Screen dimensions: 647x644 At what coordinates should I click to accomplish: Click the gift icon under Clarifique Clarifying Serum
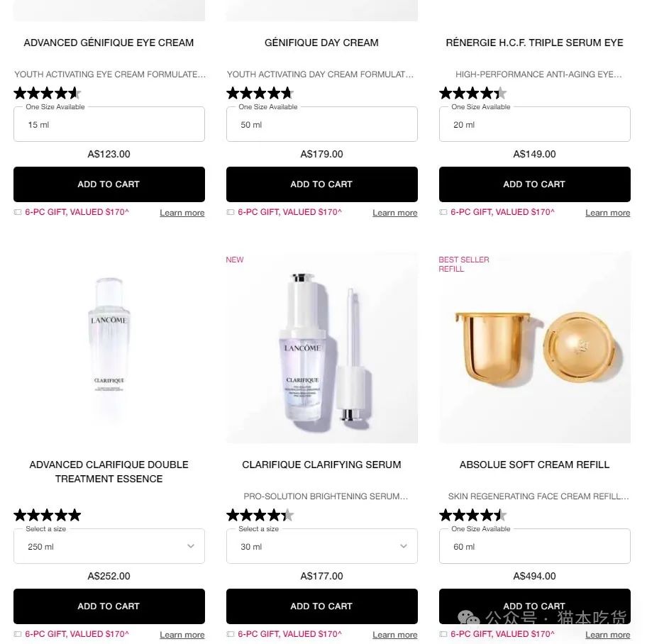[x=231, y=634]
